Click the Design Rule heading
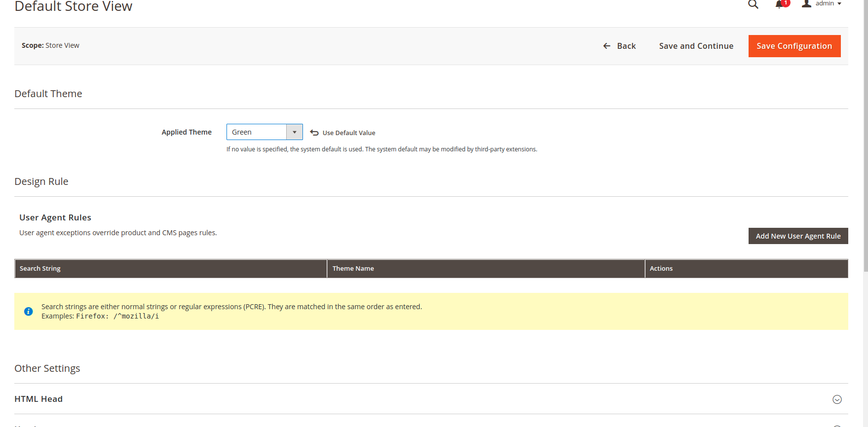Image resolution: width=868 pixels, height=427 pixels. click(x=41, y=181)
